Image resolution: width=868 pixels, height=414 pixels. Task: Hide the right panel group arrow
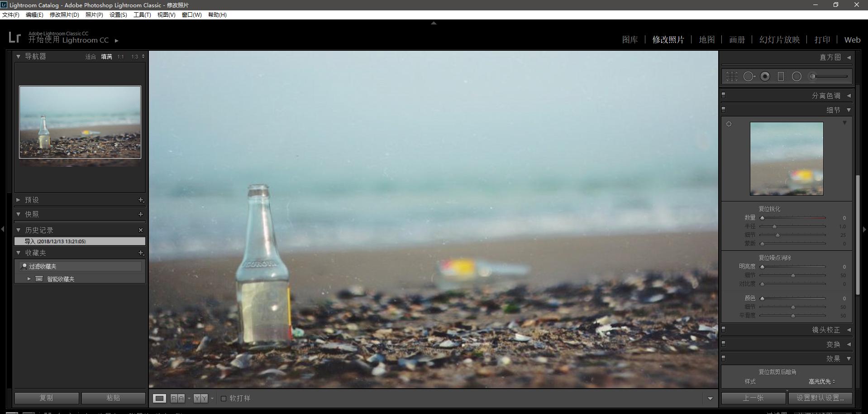(x=865, y=229)
